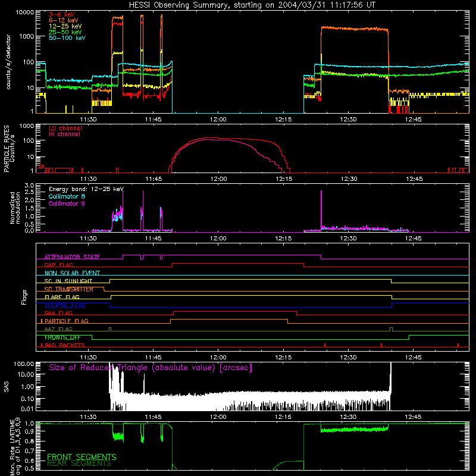Click the HI channel legend label
The width and height of the screenshot is (476, 476).
click(x=65, y=134)
